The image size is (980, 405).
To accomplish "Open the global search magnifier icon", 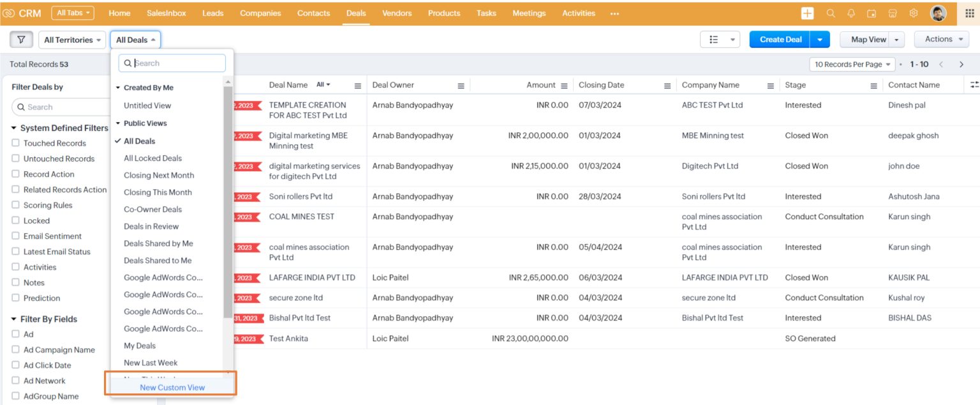I will click(x=830, y=13).
